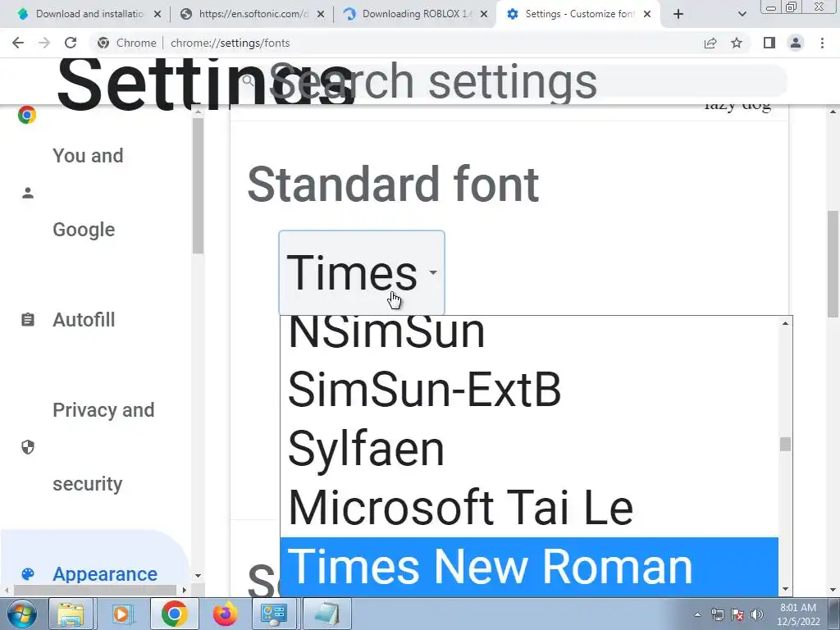Open Appearance in the settings sidebar
840x630 pixels.
coord(104,574)
